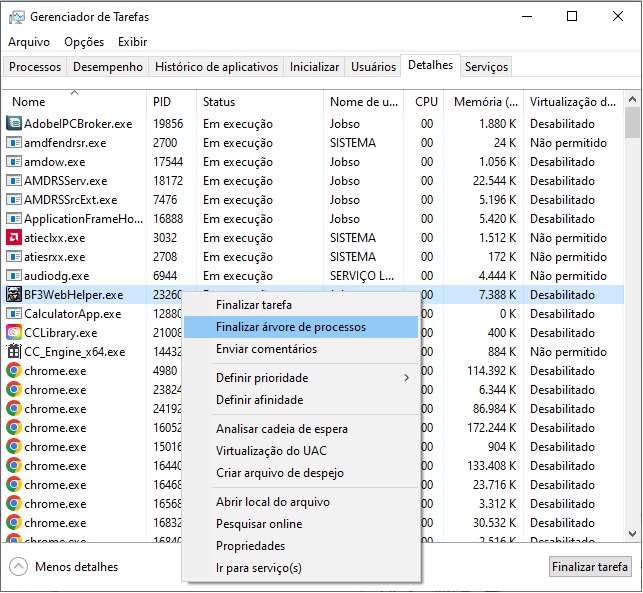Choose Enviar comentários in context menu
The height and width of the screenshot is (593, 643).
301,349
